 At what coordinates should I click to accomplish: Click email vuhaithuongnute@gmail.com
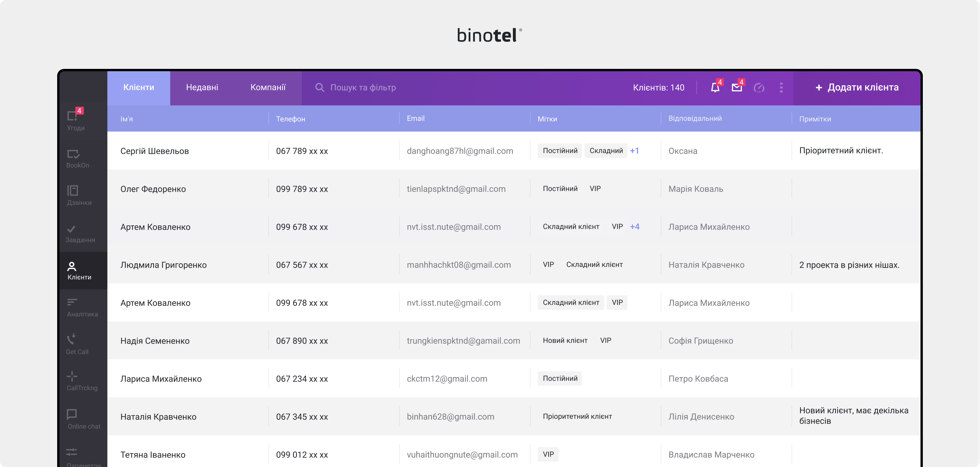462,455
